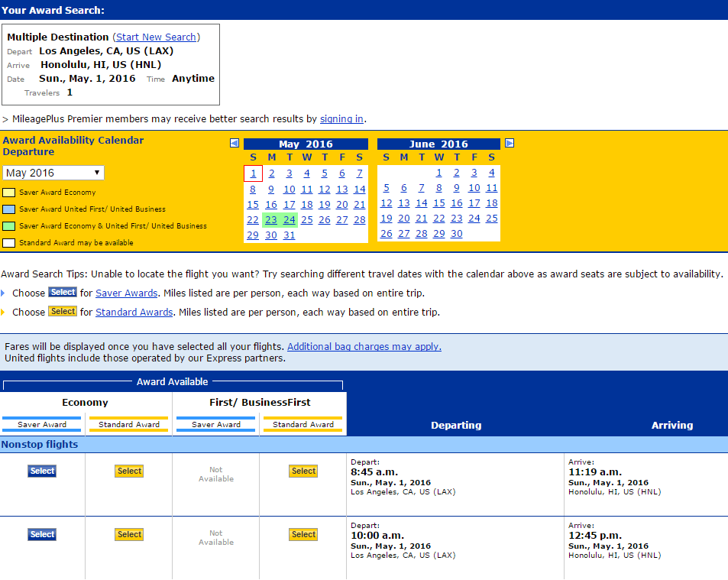Select Standard Award Economy for 8:45 a.m. flight
Viewport: 728px width, 580px height.
pos(129,471)
